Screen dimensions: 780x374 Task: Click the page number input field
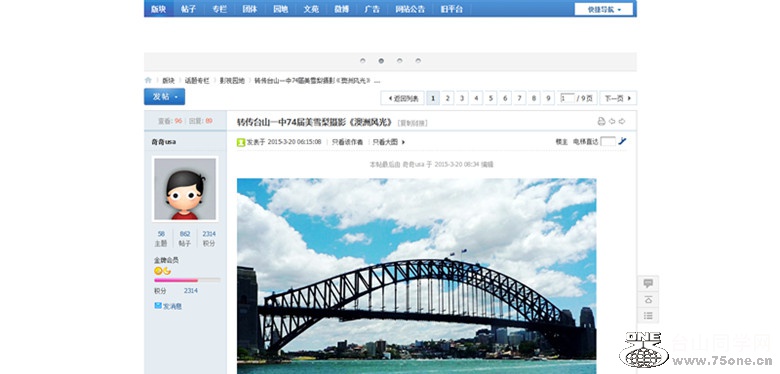pos(567,98)
